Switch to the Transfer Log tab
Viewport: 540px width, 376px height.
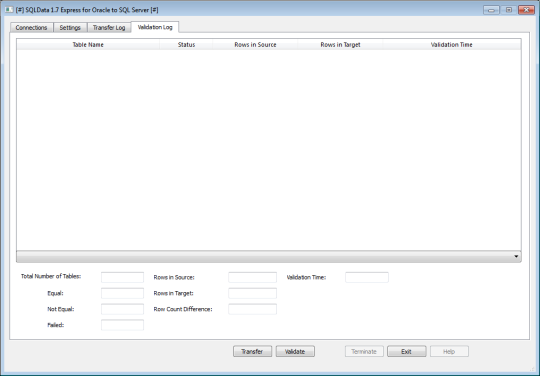coord(109,28)
